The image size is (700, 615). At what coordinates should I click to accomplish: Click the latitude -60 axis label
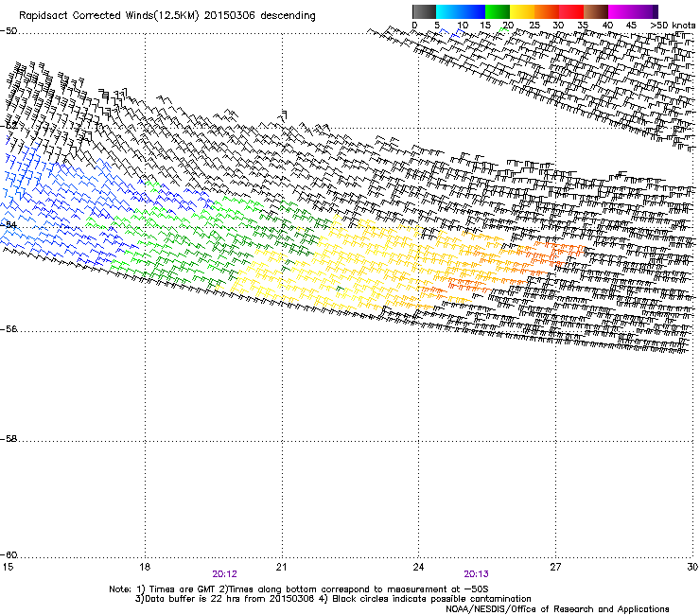tap(9, 555)
